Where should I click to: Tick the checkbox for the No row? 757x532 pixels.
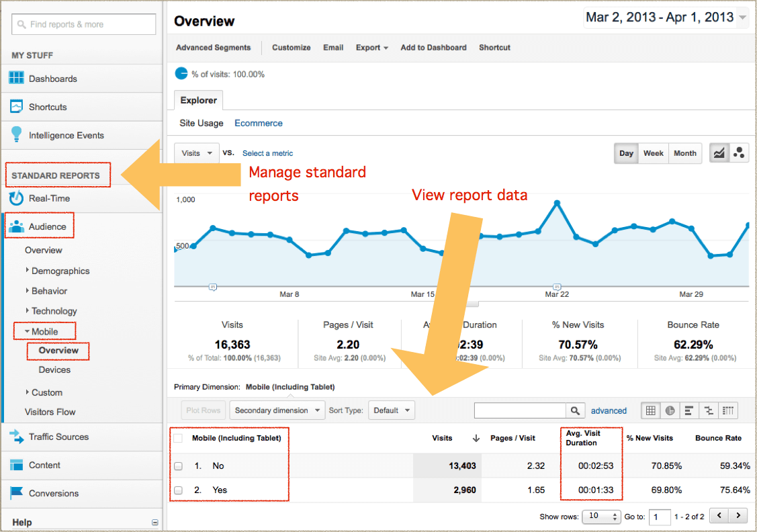coord(178,466)
